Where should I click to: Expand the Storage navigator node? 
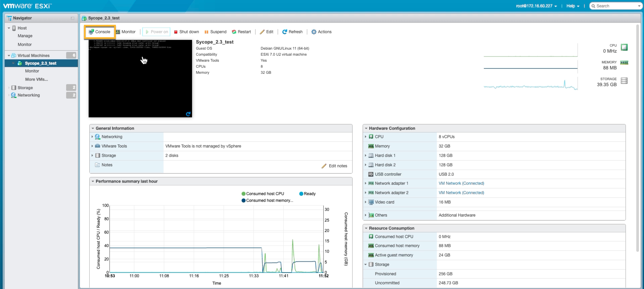9,88
